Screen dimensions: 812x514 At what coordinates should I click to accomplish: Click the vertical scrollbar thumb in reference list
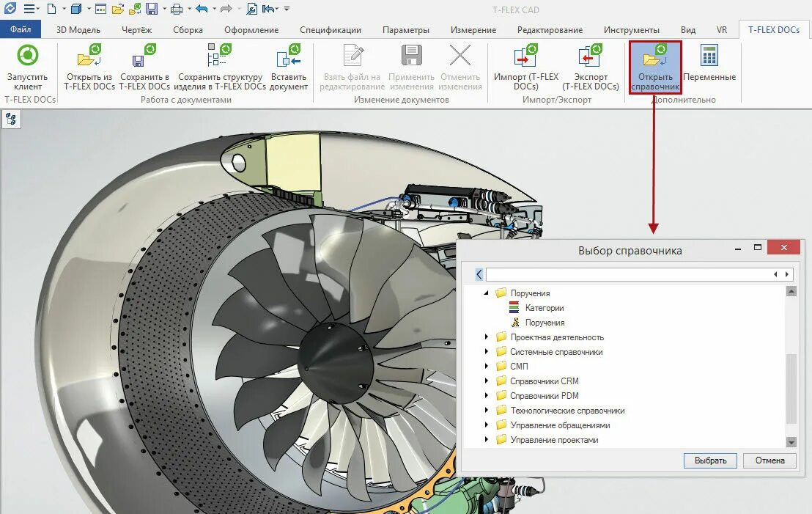(791, 389)
